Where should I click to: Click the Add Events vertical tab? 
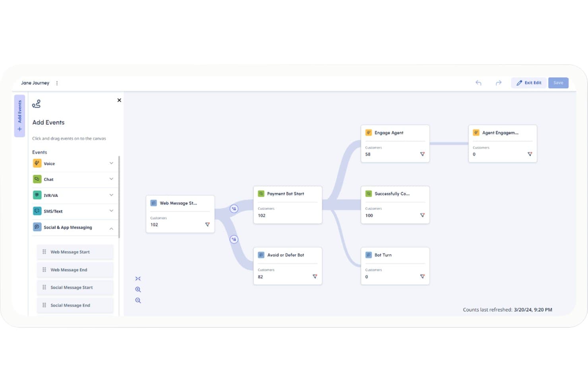point(19,116)
